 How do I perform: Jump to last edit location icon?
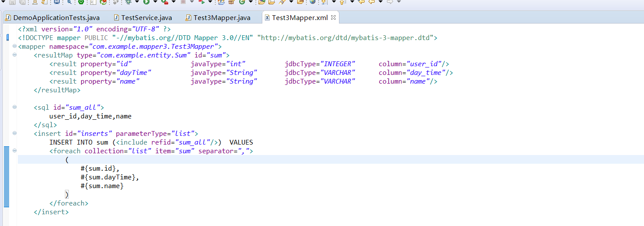click(361, 2)
